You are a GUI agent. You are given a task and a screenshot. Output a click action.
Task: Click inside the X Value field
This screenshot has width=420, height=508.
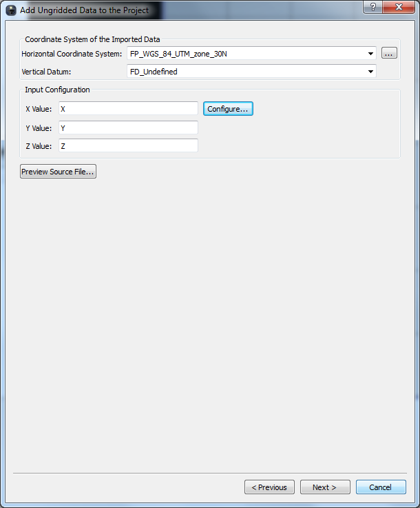128,108
